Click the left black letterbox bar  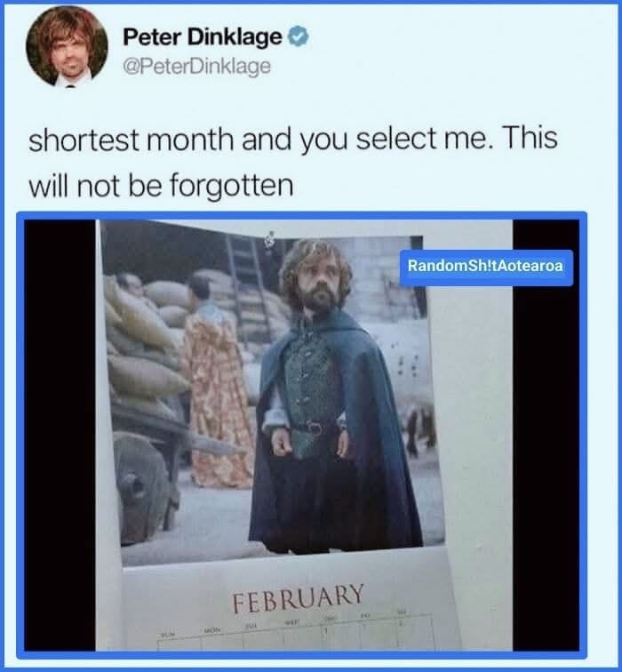pyautogui.click(x=60, y=435)
